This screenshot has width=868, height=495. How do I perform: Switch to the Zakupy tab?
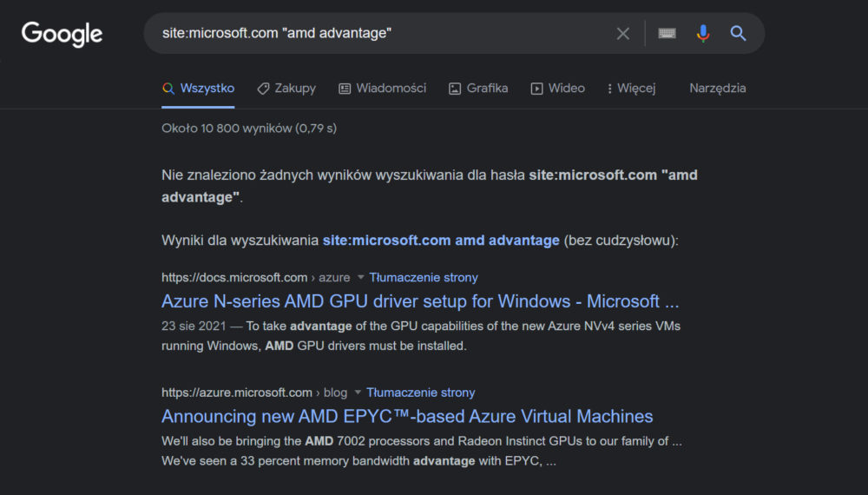click(286, 89)
